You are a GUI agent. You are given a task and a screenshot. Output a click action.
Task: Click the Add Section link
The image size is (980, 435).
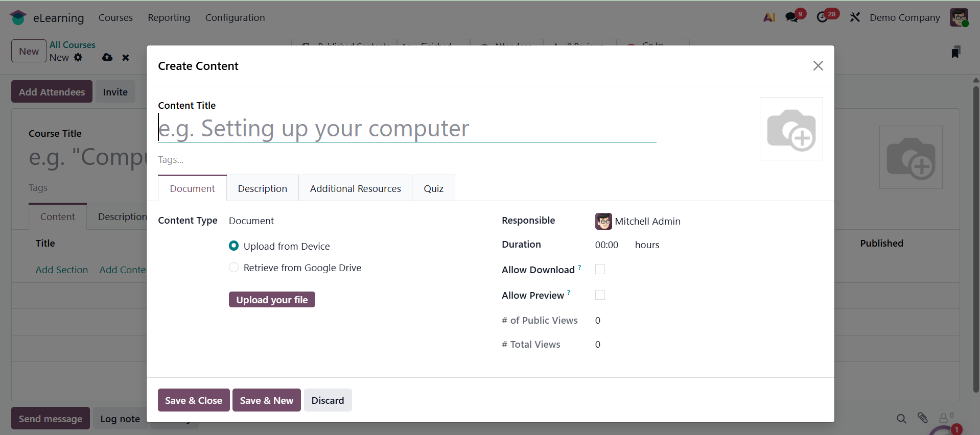pos(62,270)
